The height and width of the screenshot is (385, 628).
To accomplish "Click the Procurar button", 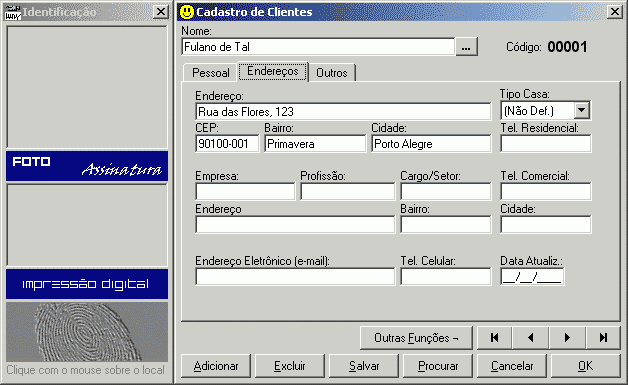I will [x=438, y=366].
